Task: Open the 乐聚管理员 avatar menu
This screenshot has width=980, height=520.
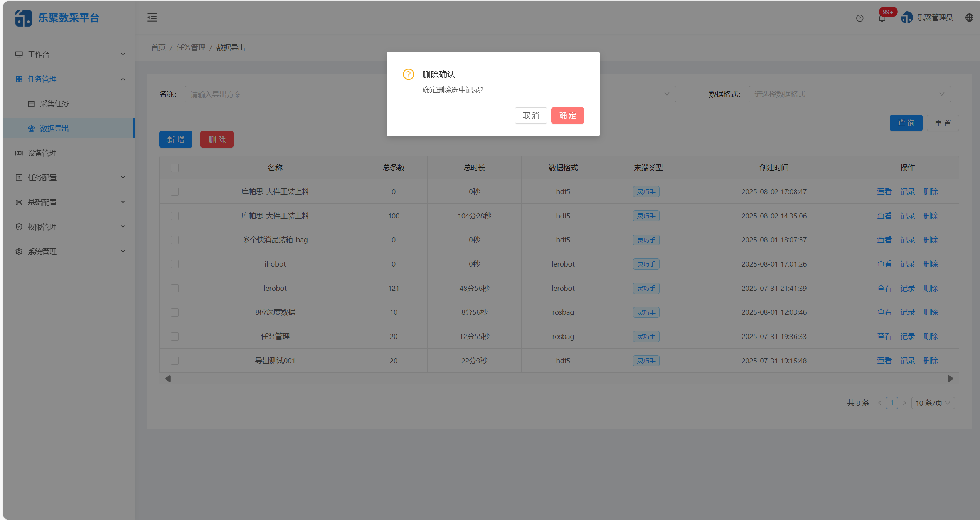Action: click(x=928, y=17)
